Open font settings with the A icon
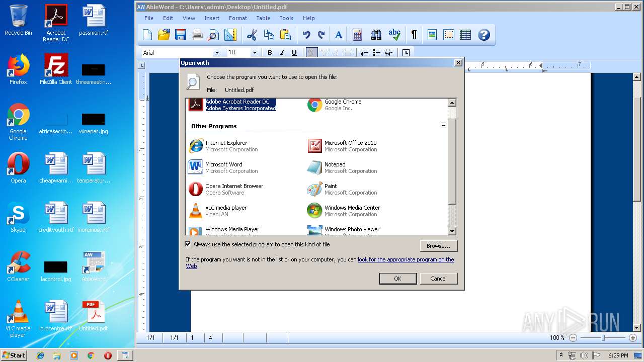The image size is (644, 362). (339, 35)
